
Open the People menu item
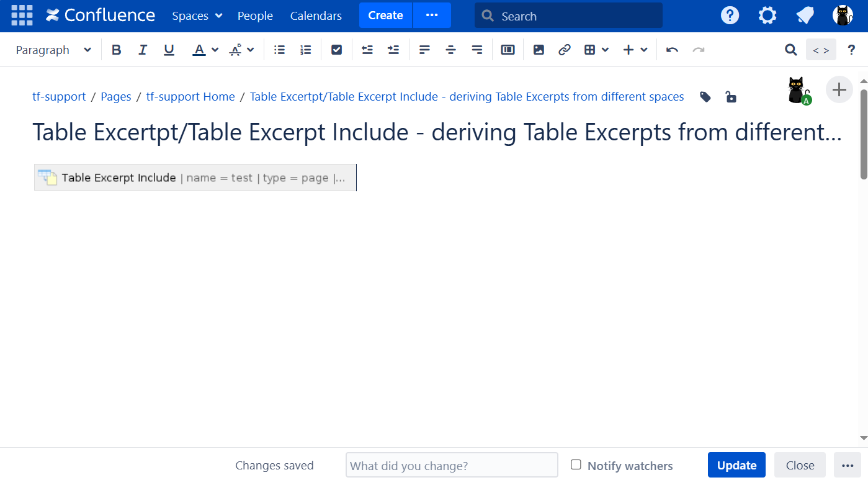(x=255, y=16)
